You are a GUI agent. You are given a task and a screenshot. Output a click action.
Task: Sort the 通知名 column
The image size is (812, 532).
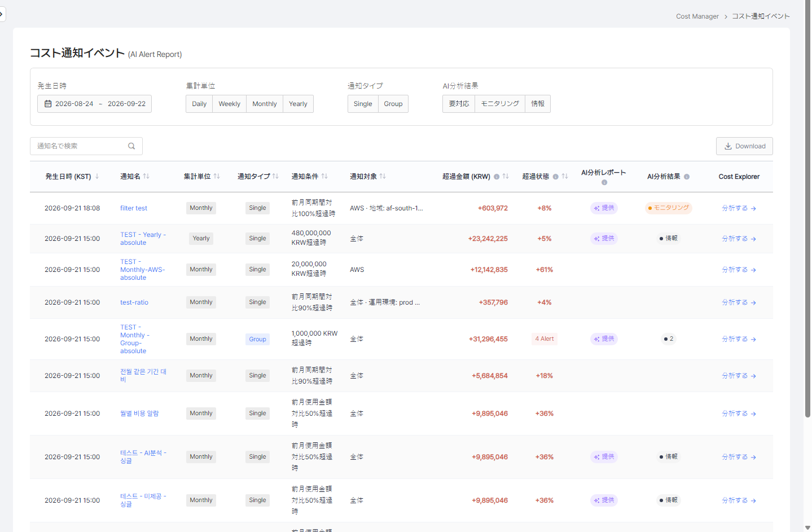point(146,177)
